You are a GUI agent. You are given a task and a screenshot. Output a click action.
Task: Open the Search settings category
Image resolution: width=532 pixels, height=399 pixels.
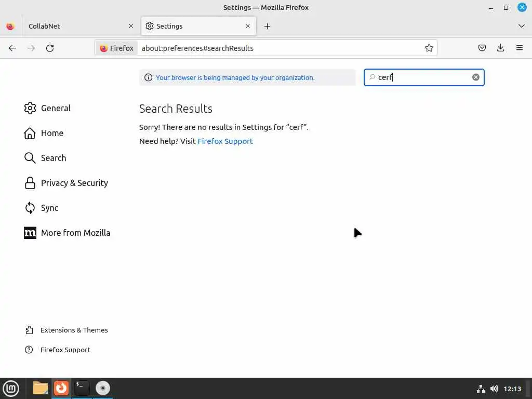click(45, 158)
